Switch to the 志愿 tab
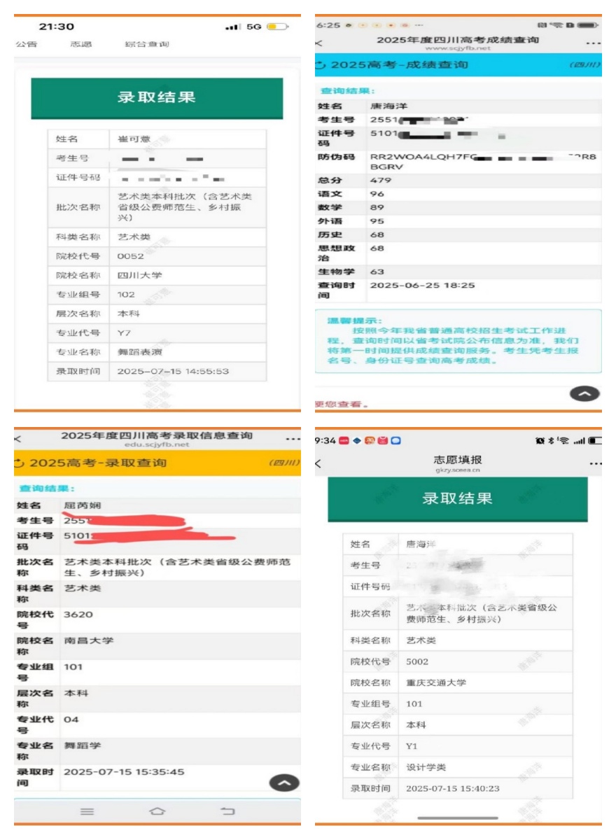The height and width of the screenshot is (840, 616). (80, 44)
